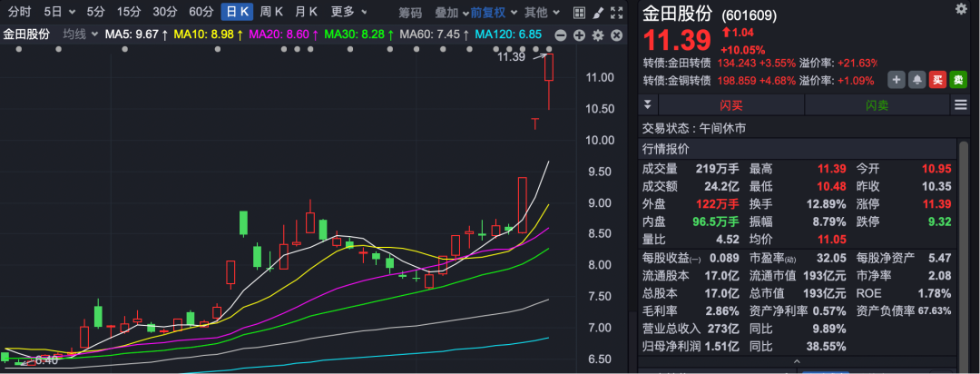The height and width of the screenshot is (374, 980).
Task: Click the 成交量 219万手 value
Action: tap(718, 169)
